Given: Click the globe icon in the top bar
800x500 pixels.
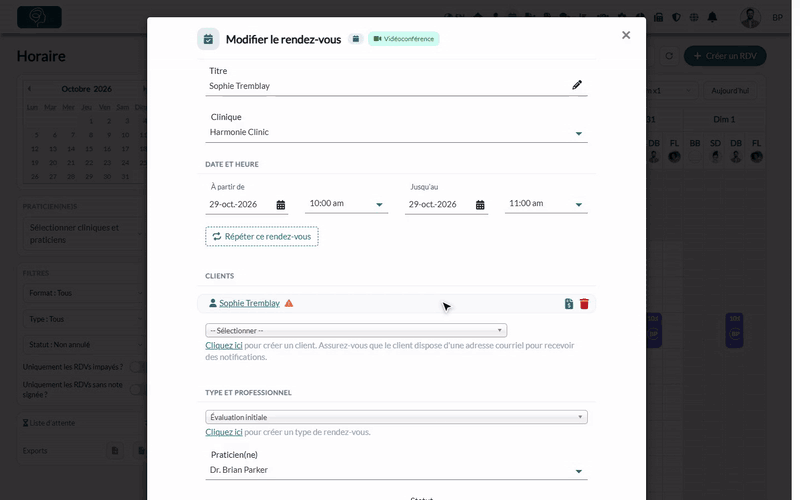Looking at the screenshot, I should [694, 17].
